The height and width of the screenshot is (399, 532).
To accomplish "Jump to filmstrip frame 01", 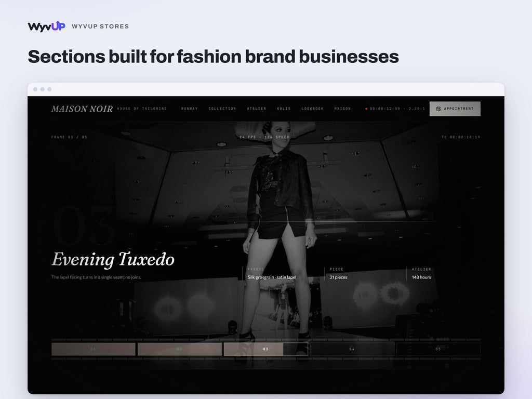I will 94,349.
